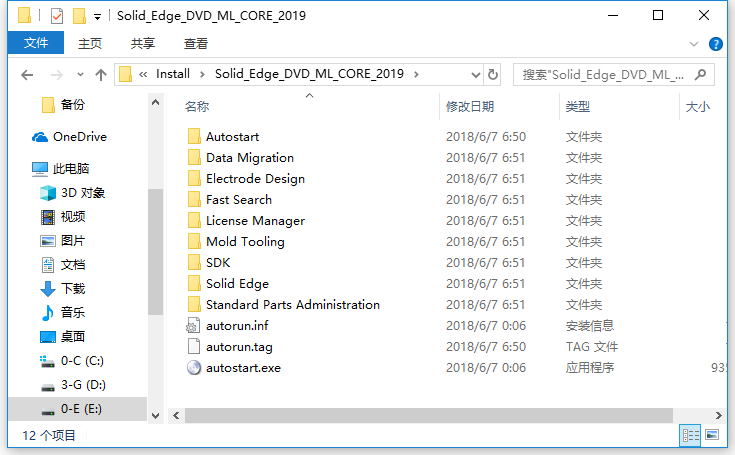Expand the ribbon with the chevron
The height and width of the screenshot is (455, 735).
click(x=694, y=44)
